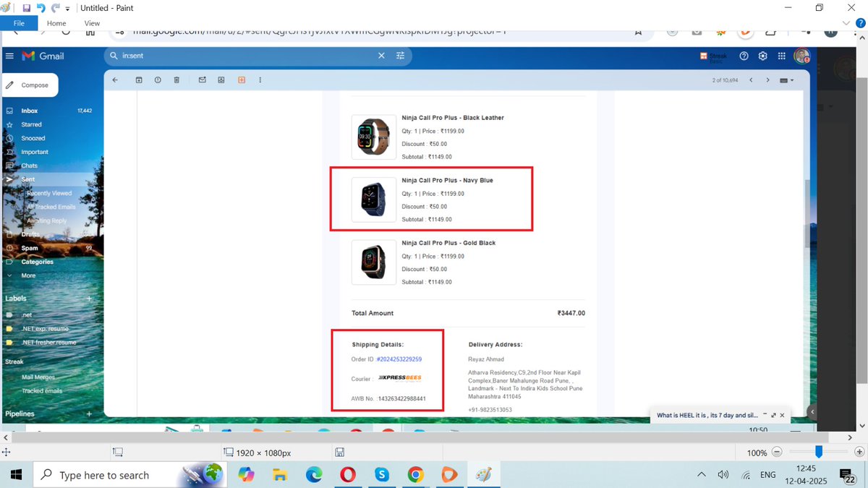This screenshot has width=868, height=488.
Task: Open Gmail Settings gear icon
Action: tap(763, 56)
